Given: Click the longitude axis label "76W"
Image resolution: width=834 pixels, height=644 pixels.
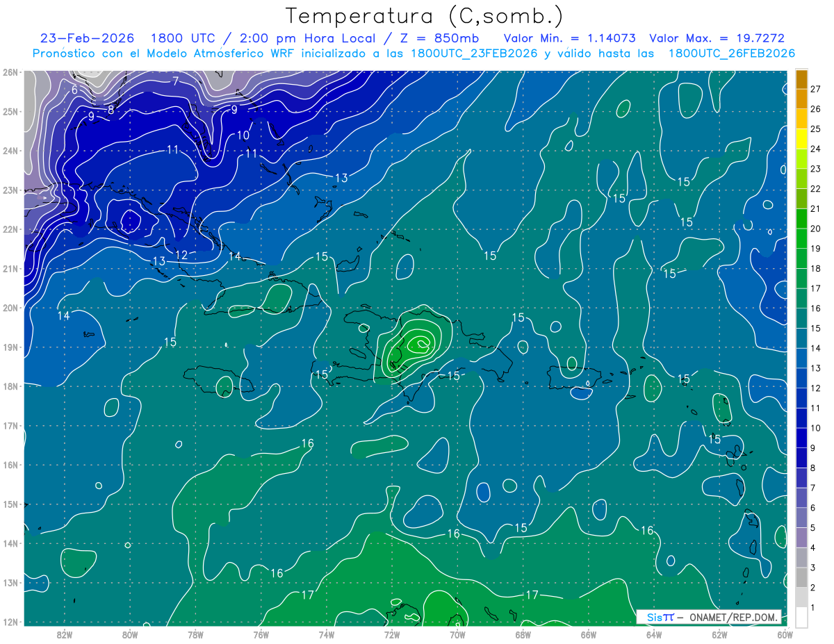Looking at the screenshot, I should click(261, 634).
